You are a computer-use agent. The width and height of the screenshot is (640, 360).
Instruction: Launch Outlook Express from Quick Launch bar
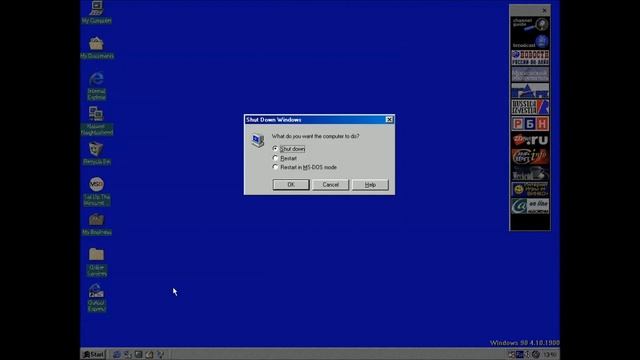(128, 355)
